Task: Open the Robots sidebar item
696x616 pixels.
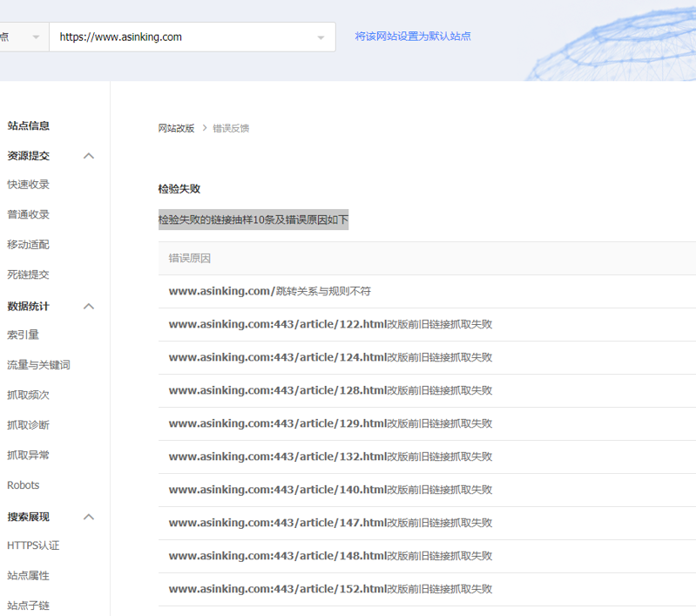Action: pyautogui.click(x=24, y=485)
